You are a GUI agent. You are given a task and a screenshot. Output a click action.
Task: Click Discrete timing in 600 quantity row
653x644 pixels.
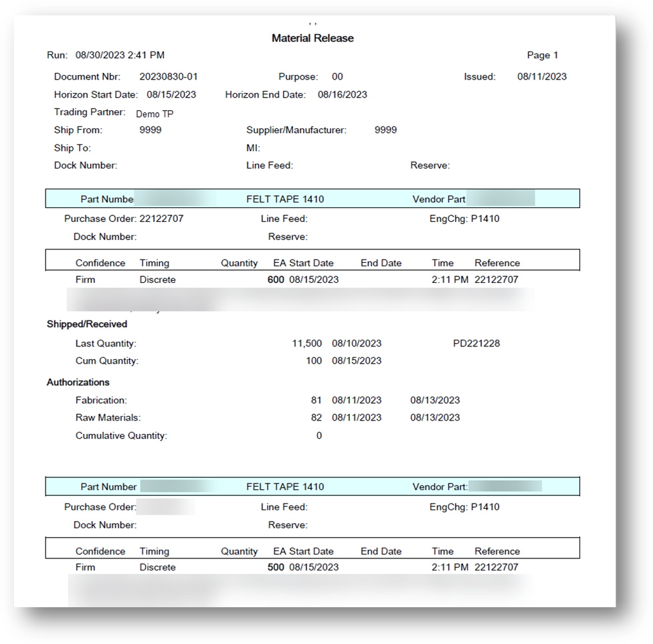157,280
